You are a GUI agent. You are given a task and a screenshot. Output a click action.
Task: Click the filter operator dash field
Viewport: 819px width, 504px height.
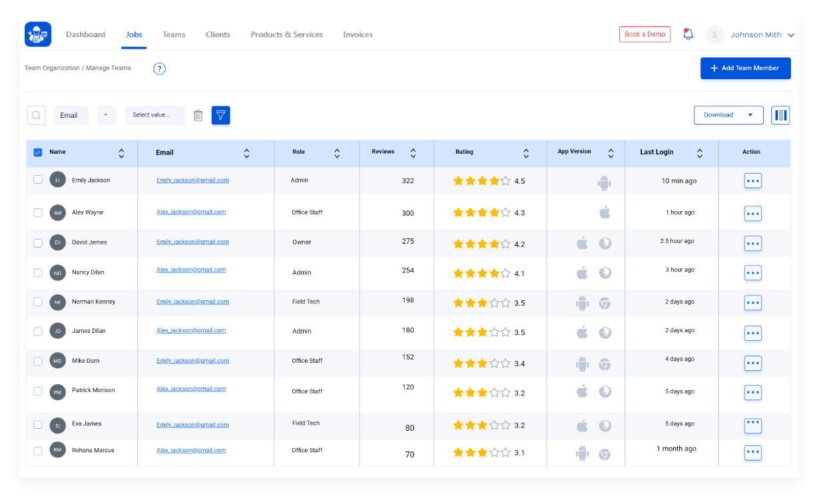tap(107, 115)
